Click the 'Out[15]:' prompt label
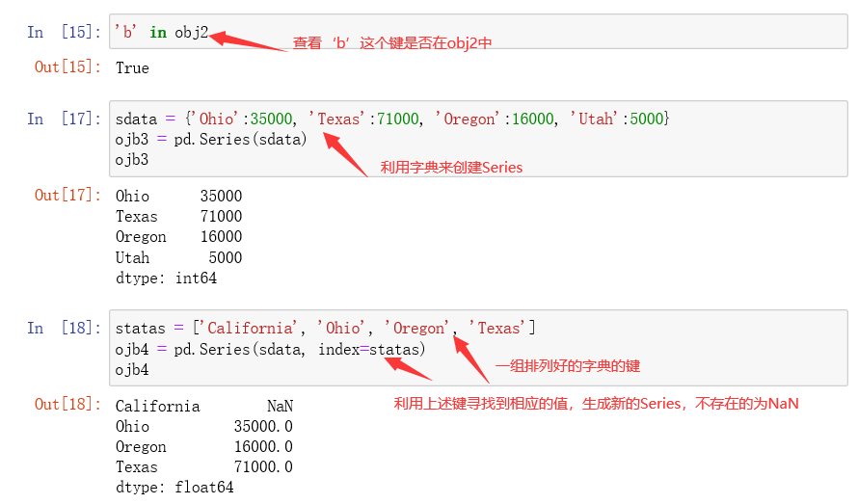The image size is (858, 504). click(67, 67)
